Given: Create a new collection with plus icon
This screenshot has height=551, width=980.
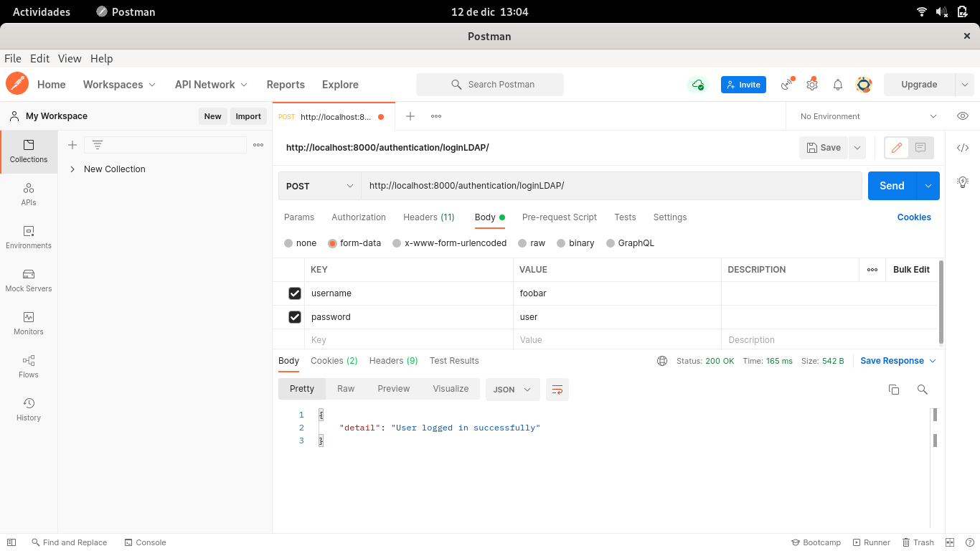Looking at the screenshot, I should coord(72,145).
